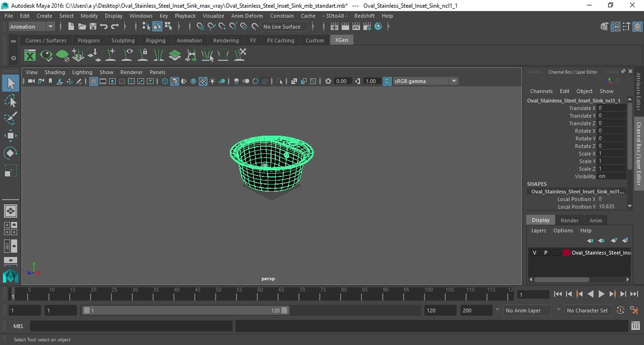Open the Windows menu
The width and height of the screenshot is (644, 345).
click(141, 16)
